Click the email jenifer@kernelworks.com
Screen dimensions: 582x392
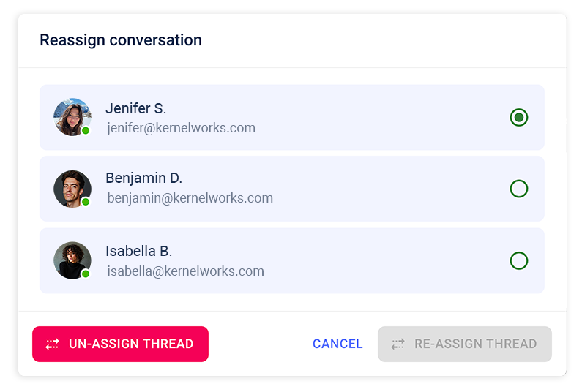182,128
